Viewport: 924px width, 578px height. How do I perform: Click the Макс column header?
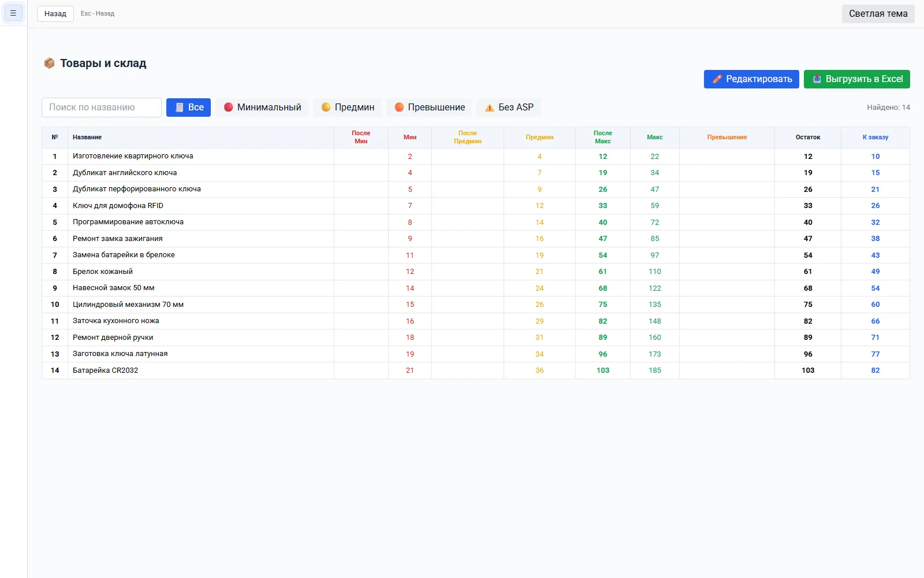tap(655, 138)
